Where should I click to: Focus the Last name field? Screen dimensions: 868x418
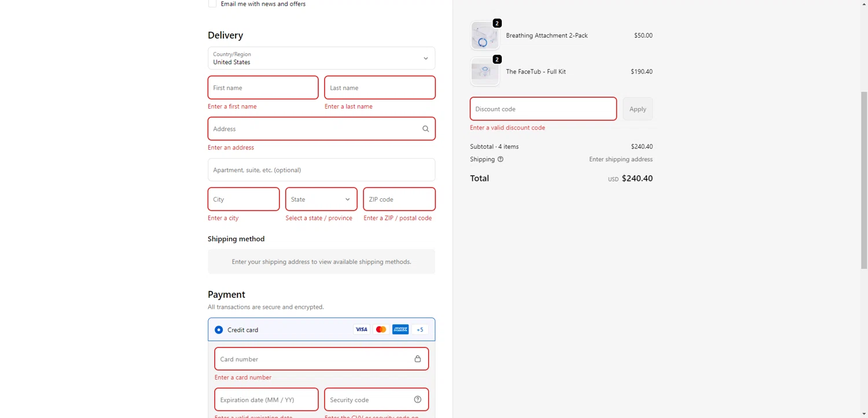380,88
